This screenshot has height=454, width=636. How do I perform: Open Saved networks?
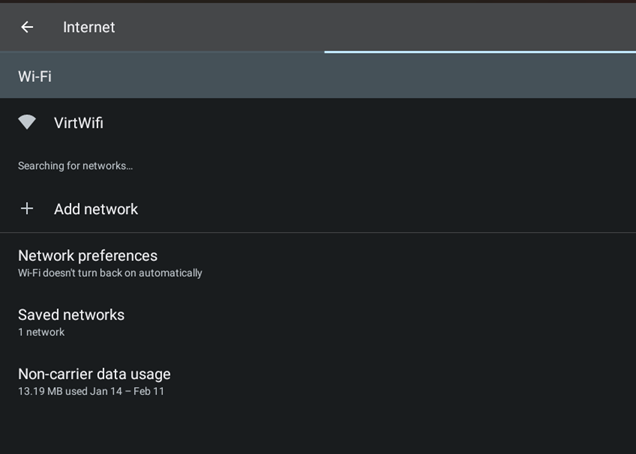point(71,315)
